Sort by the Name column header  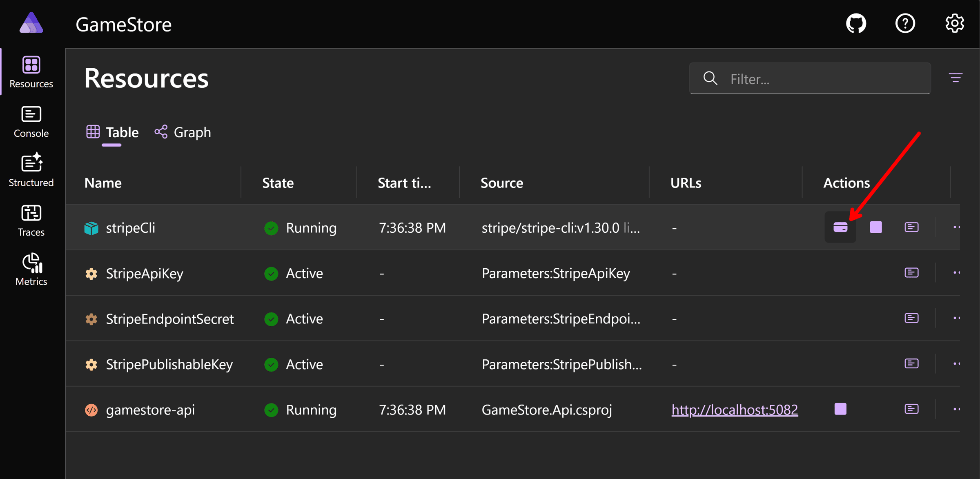(103, 183)
